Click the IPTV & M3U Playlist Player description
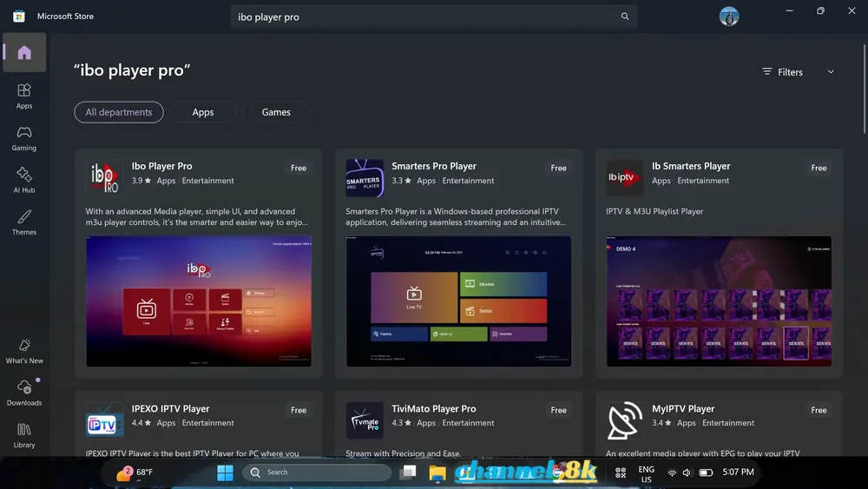Screen dimensions: 868x489 (x=654, y=212)
